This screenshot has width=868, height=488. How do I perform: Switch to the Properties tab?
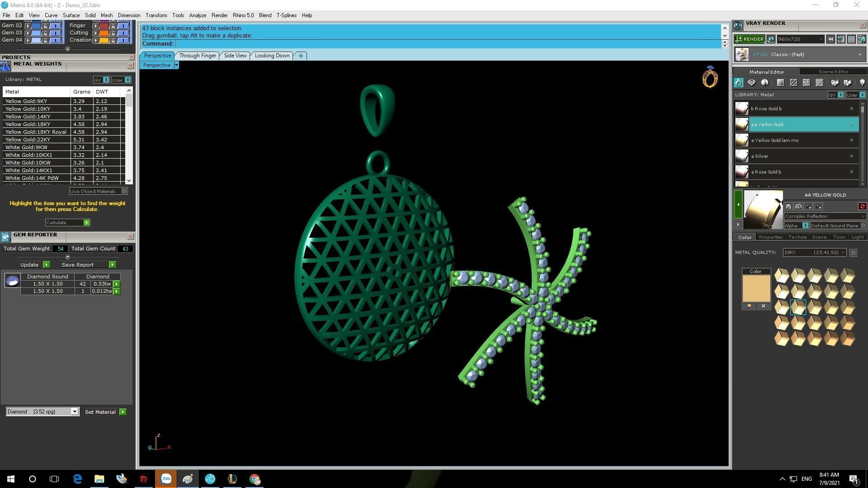(770, 237)
